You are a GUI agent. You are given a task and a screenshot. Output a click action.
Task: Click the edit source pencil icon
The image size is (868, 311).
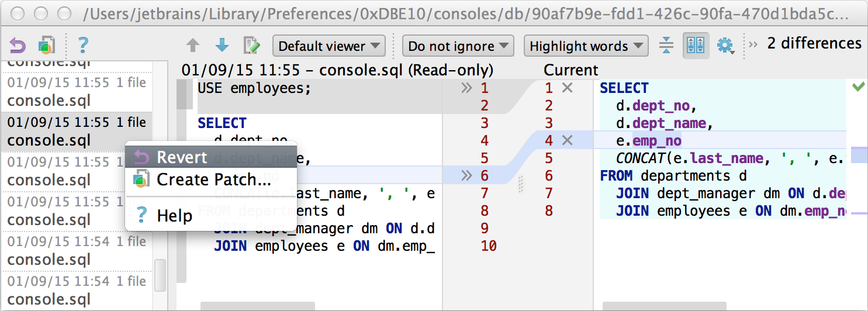pyautogui.click(x=252, y=46)
